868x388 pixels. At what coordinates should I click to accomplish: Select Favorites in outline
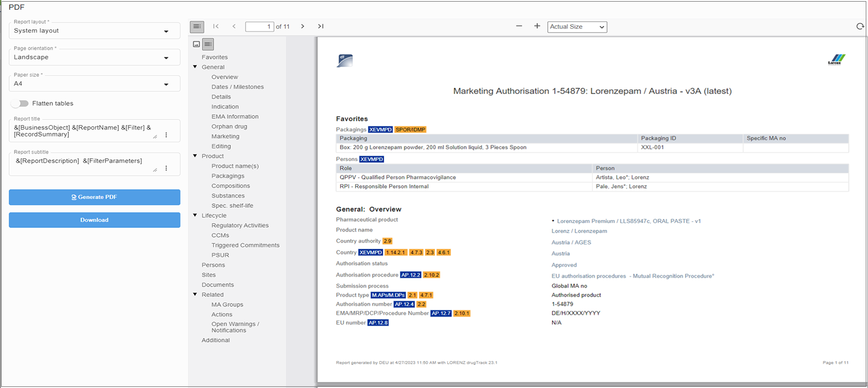pyautogui.click(x=215, y=57)
